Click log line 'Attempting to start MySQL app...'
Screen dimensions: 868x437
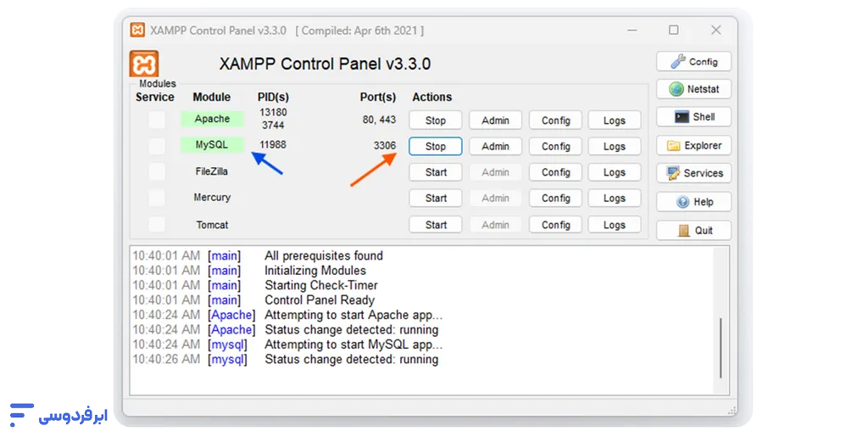(x=353, y=345)
